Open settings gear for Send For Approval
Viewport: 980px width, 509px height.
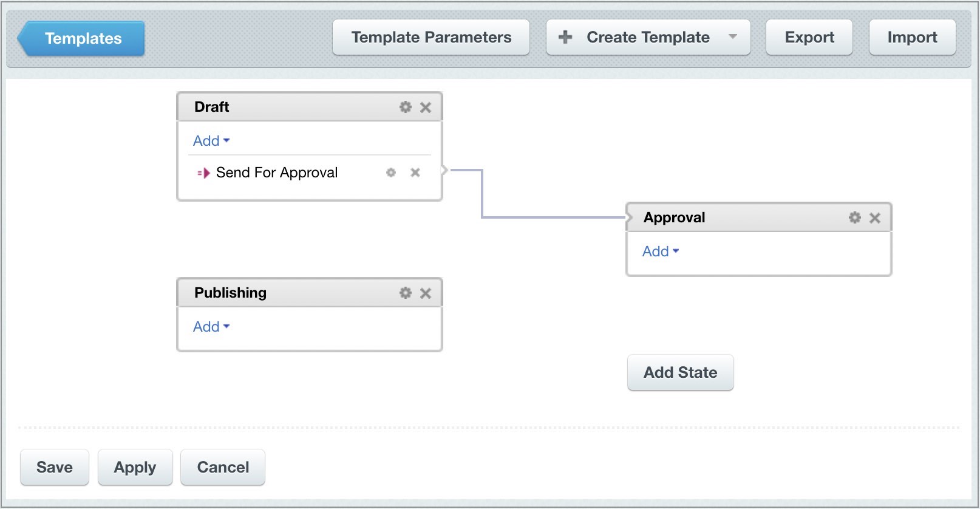point(391,173)
